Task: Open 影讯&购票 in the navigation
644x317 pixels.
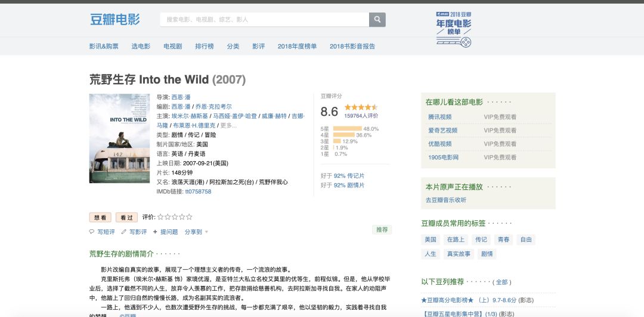Action: 104,46
